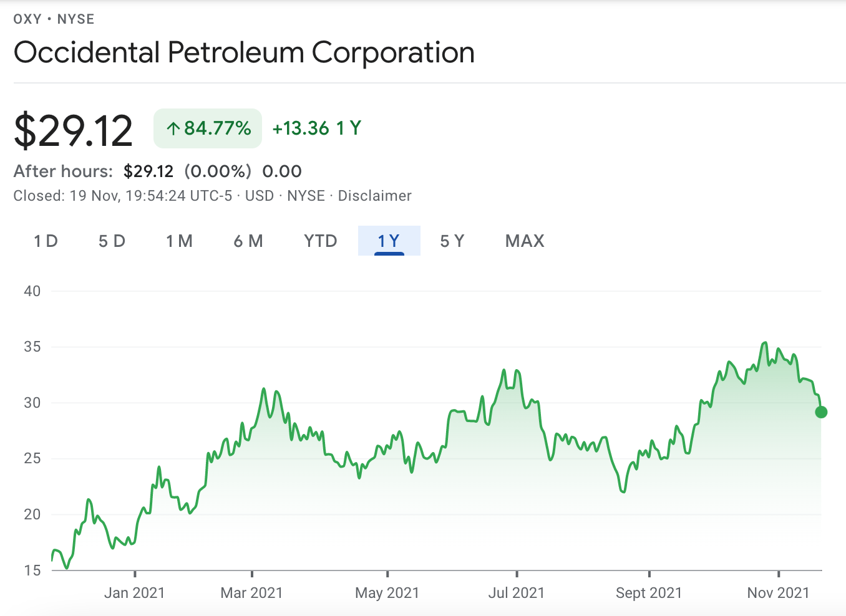Click the Occidental Petroleum Corporation title
The width and height of the screenshot is (846, 616).
tap(244, 52)
